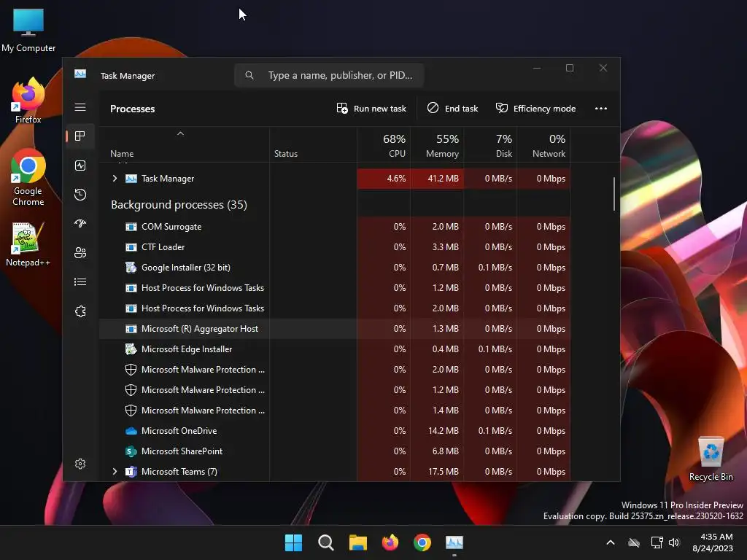
Task: Open the Recycle Bin on desktop
Action: 711,459
